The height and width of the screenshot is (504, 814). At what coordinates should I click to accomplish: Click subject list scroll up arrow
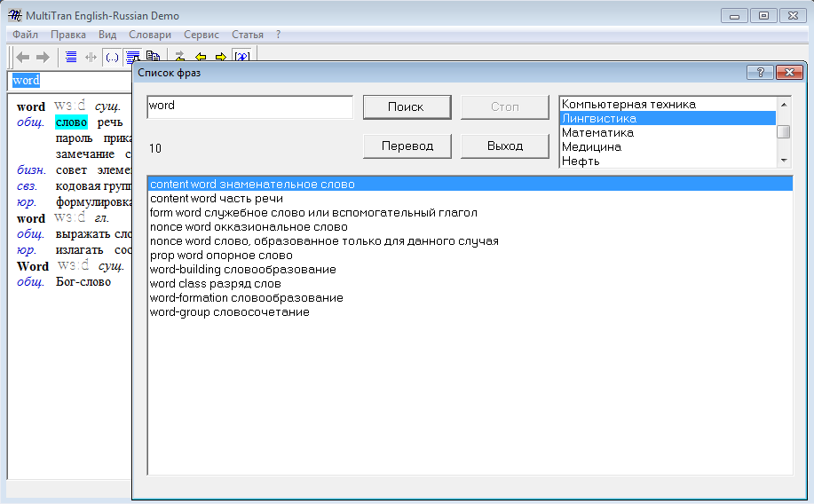[783, 105]
